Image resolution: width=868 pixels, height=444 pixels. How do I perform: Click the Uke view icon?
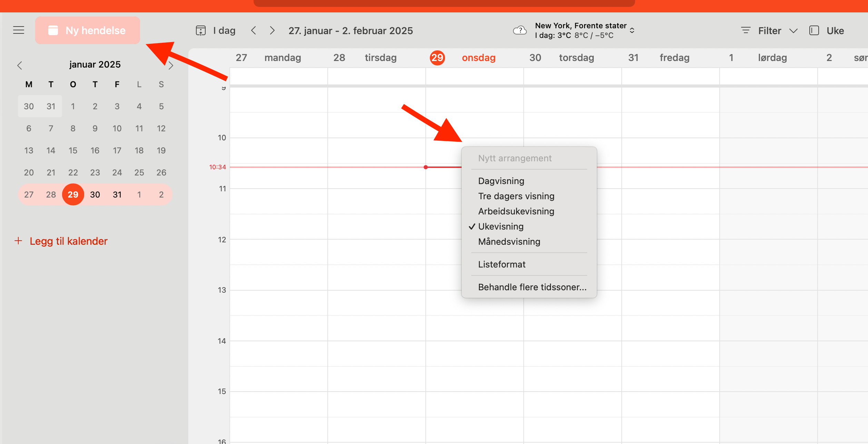click(814, 31)
